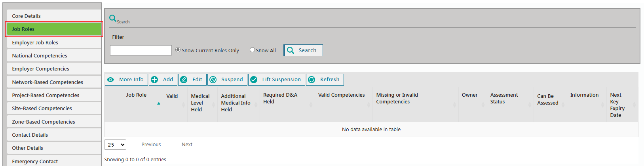
Task: Sort table by Job Role column
Action: pyautogui.click(x=136, y=95)
